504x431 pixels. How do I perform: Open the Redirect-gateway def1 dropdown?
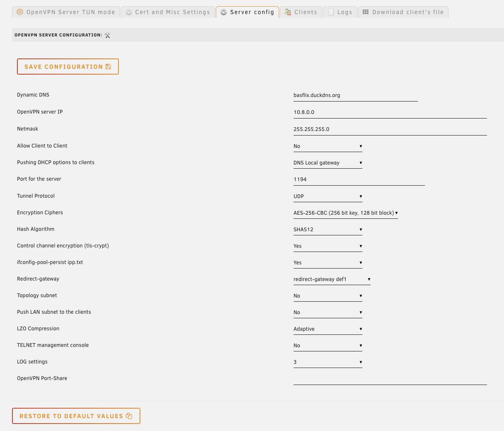(332, 279)
